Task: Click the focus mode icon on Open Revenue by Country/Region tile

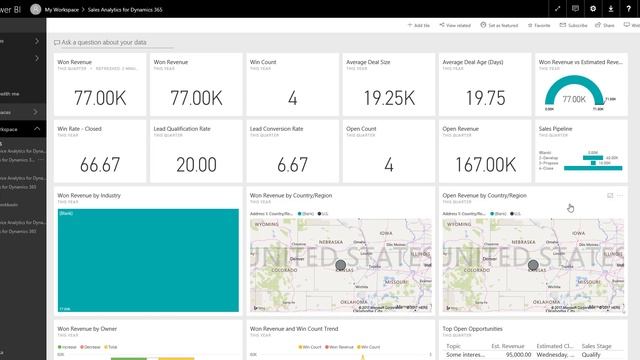Action: coord(610,196)
